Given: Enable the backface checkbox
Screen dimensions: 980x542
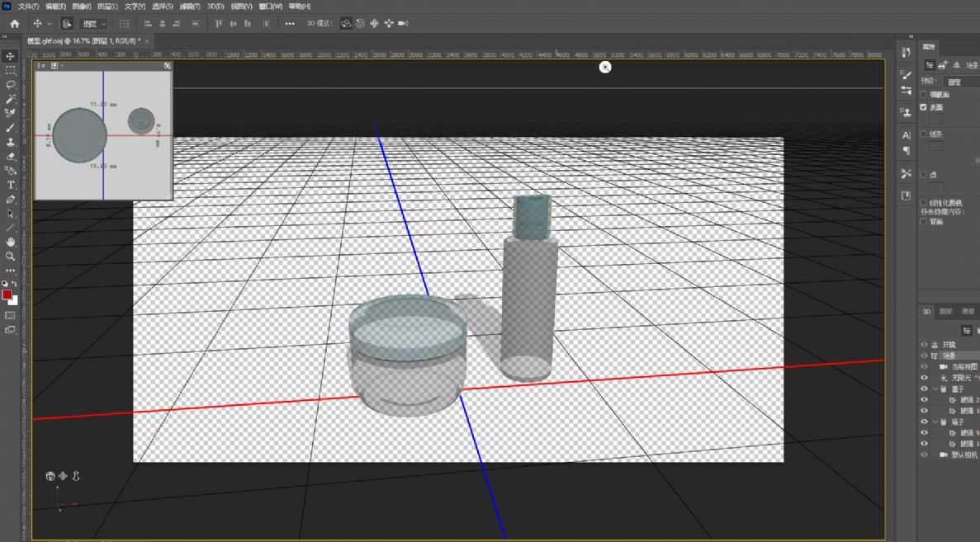Looking at the screenshot, I should pyautogui.click(x=924, y=222).
